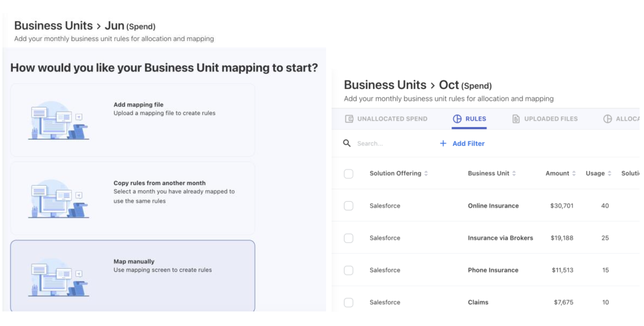This screenshot has height=326, width=644.
Task: Check the Online Insurance row checkbox
Action: pyautogui.click(x=348, y=206)
